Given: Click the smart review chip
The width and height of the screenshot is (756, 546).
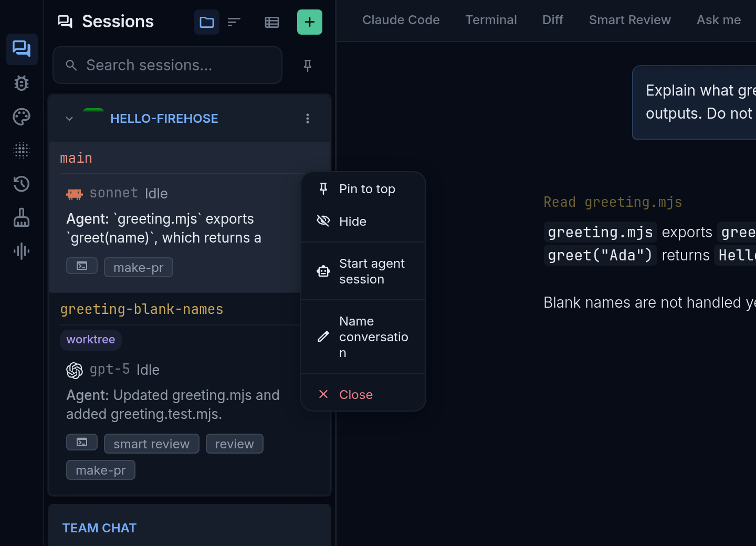Looking at the screenshot, I should 152,444.
